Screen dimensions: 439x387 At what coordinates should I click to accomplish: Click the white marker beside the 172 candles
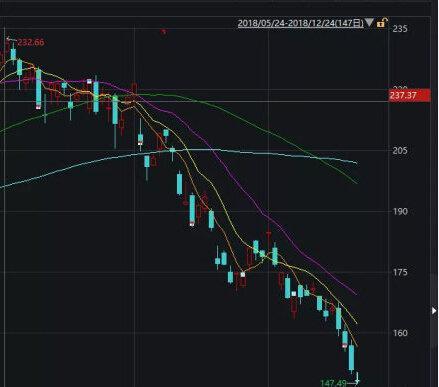point(294,294)
